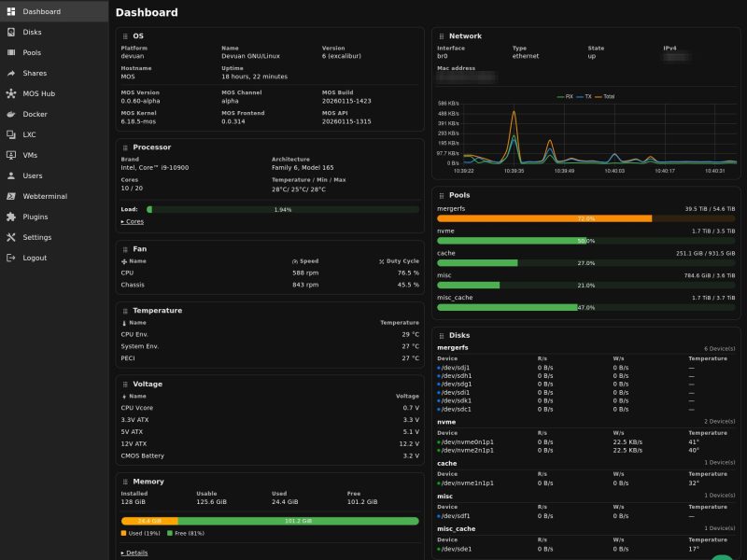Go to the Pools menu item
Screen dimensions: 747x560
(x=32, y=52)
